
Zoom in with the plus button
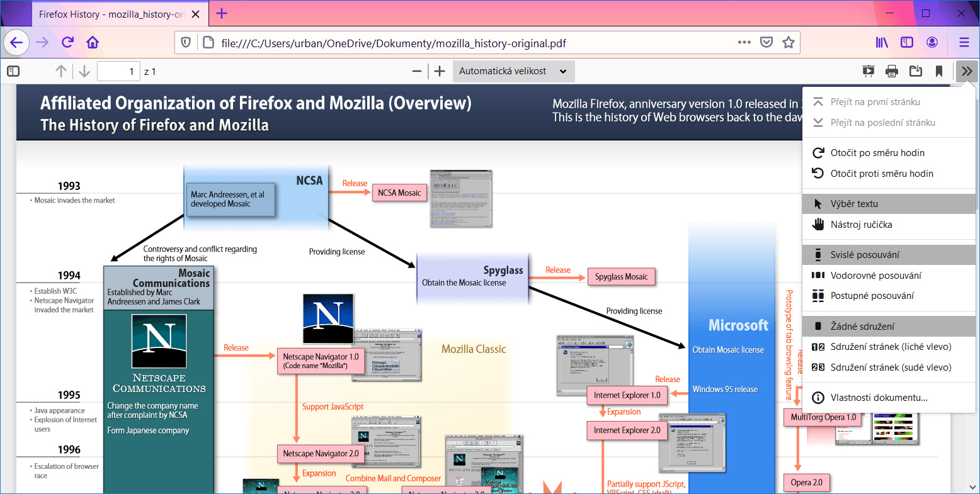(x=440, y=71)
